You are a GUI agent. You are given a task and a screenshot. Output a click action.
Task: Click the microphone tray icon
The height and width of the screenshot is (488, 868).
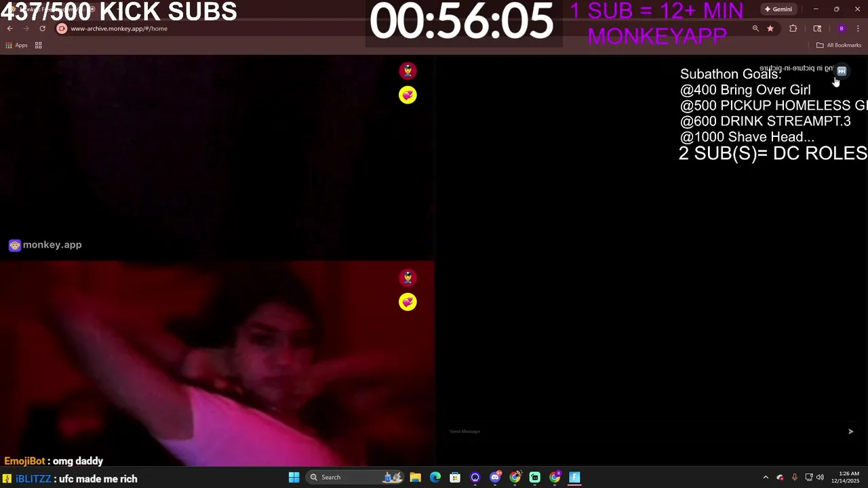(794, 477)
